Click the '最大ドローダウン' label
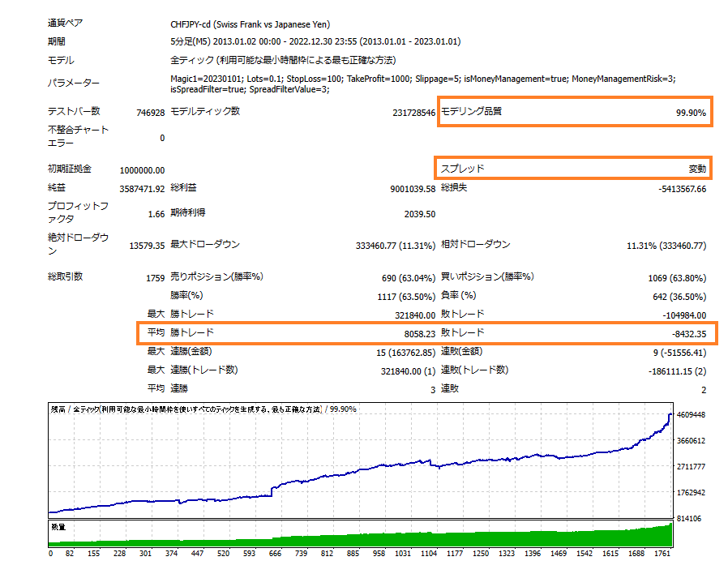 [205, 244]
